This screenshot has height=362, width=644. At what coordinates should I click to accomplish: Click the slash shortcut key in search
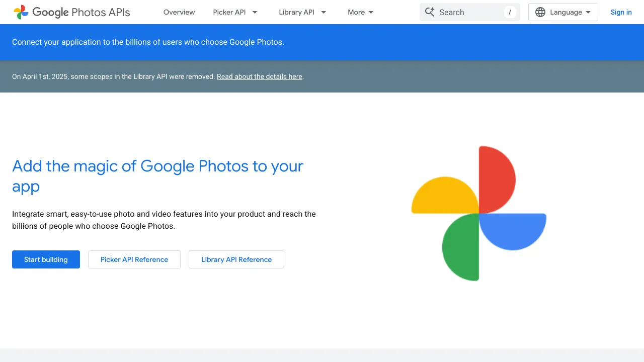click(510, 12)
